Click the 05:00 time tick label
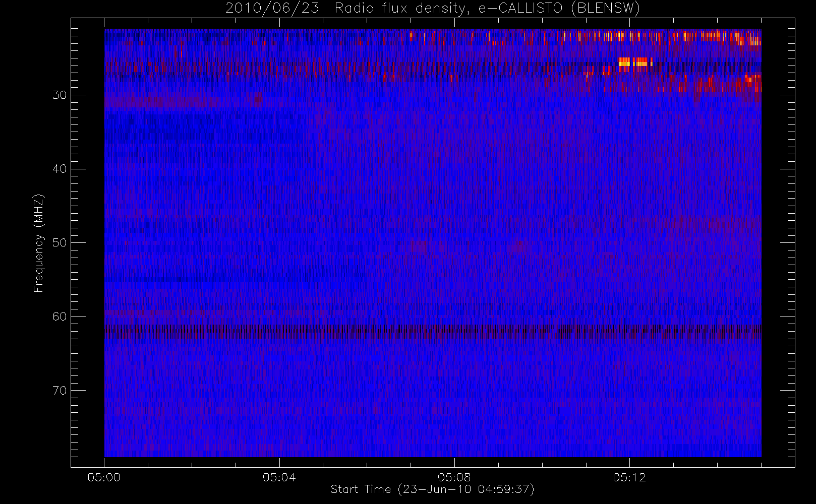816x504 pixels. tap(104, 477)
